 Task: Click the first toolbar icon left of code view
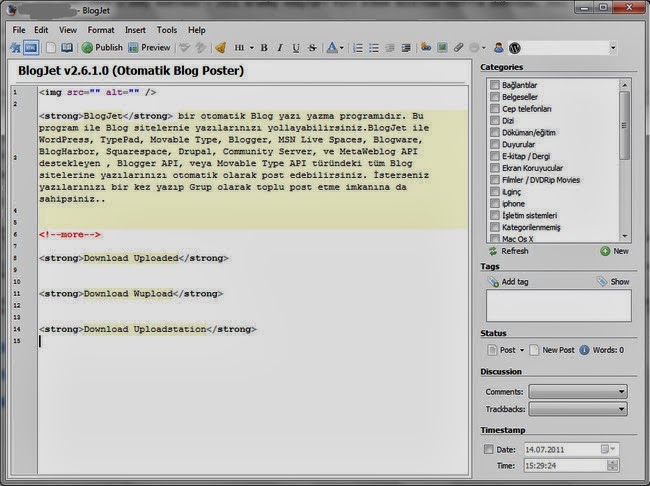(15, 48)
